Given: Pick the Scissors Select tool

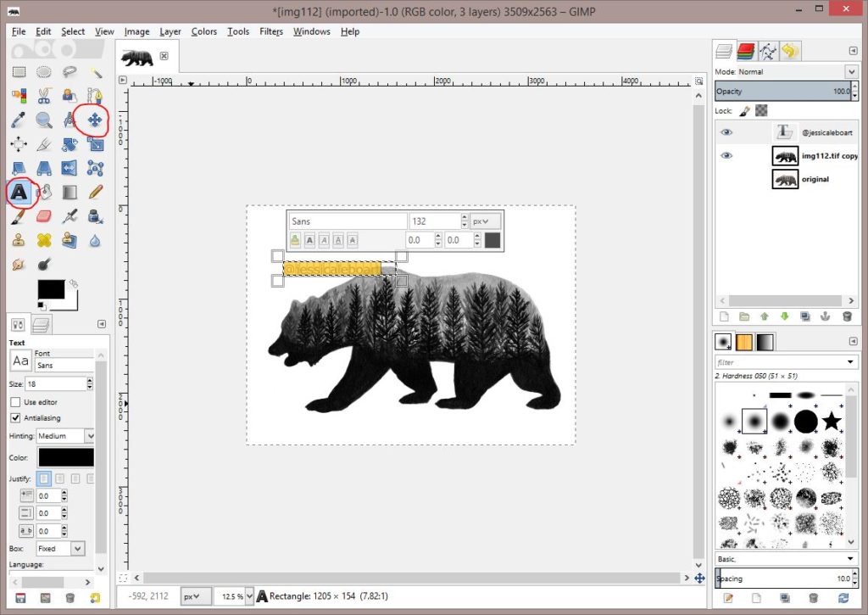Looking at the screenshot, I should coord(44,96).
